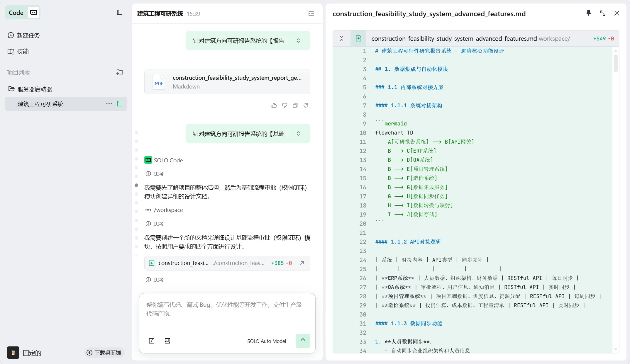The height and width of the screenshot is (364, 630).
Task: Regenerate the assistant's response
Action: point(306,105)
